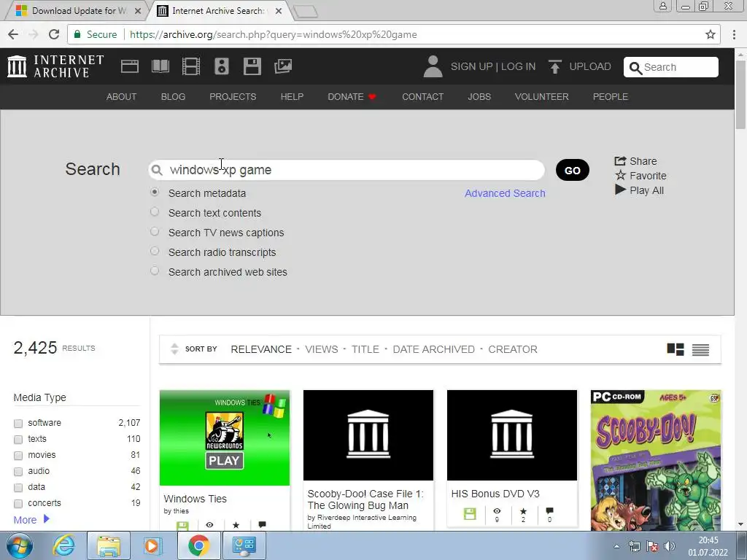Viewport: 747px width, 560px height.
Task: Click the Share icon
Action: tap(620, 161)
